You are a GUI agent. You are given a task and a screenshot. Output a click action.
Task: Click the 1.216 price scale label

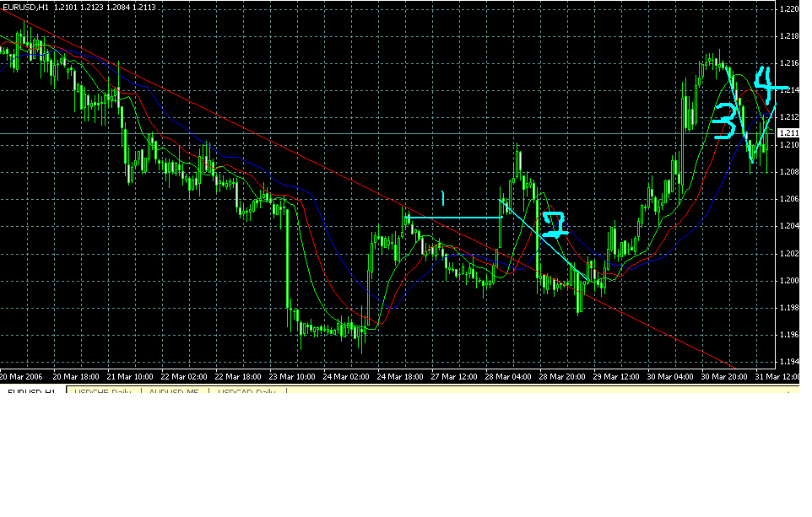788,63
